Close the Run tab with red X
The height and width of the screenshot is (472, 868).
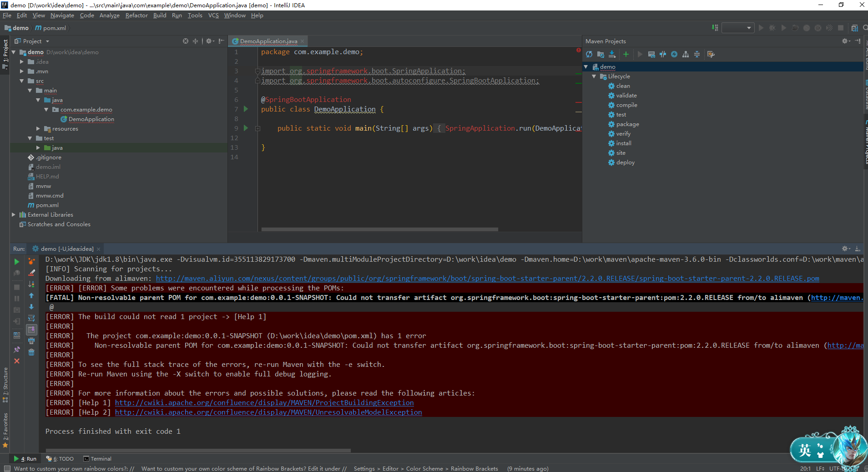17,361
